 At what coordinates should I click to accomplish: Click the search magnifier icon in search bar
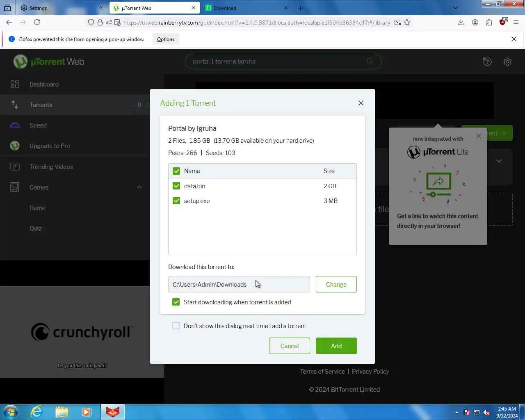(370, 61)
